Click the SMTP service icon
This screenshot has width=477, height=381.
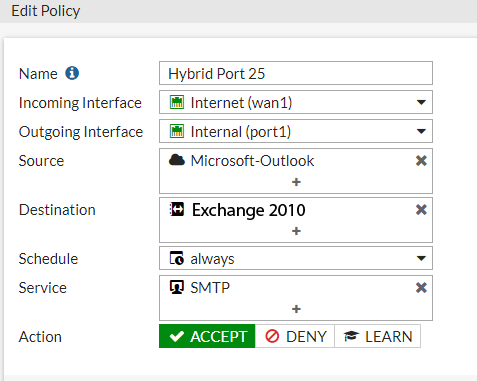click(x=177, y=287)
